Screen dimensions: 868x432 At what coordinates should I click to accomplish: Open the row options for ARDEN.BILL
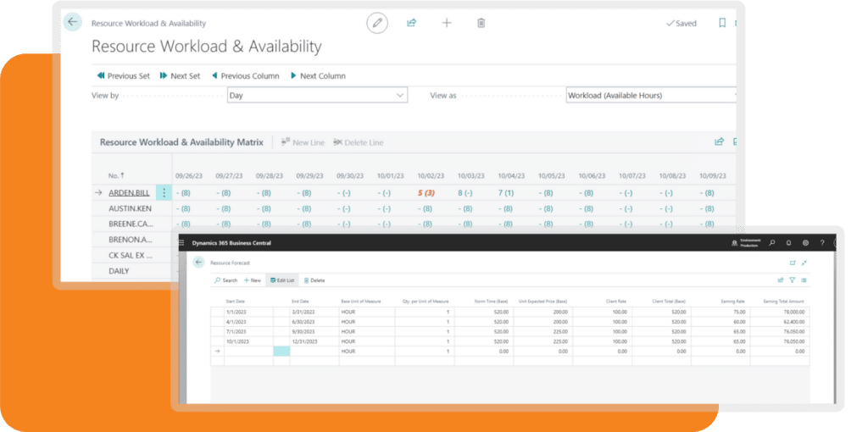tap(164, 193)
